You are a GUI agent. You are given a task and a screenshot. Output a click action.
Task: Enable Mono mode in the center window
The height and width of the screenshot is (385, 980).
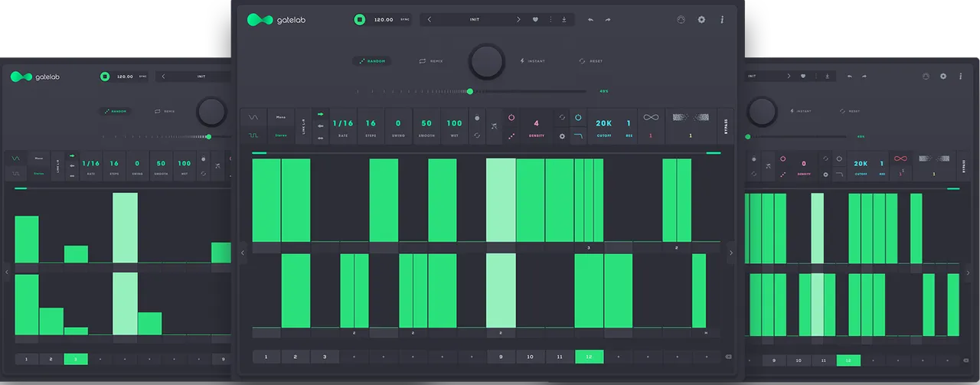279,118
